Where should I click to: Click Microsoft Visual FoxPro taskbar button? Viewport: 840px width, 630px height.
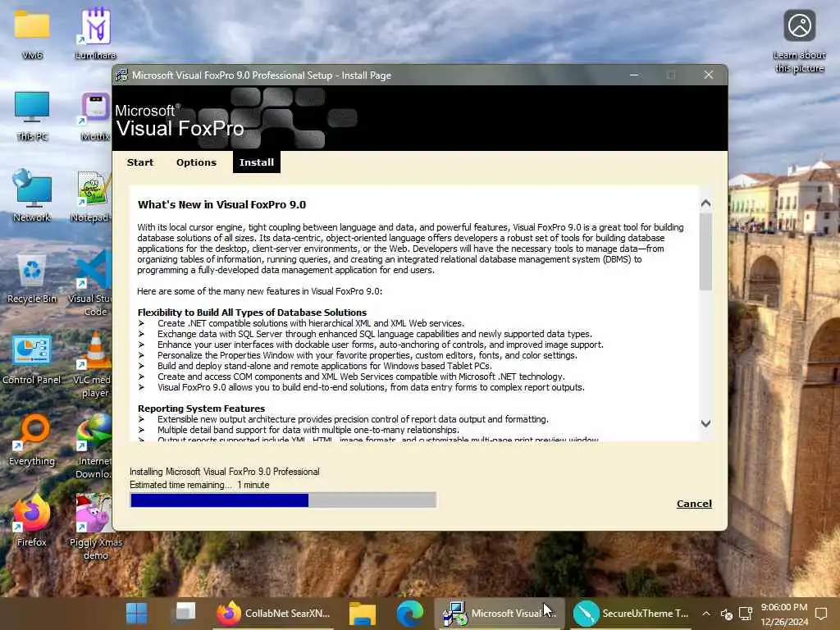[499, 614]
